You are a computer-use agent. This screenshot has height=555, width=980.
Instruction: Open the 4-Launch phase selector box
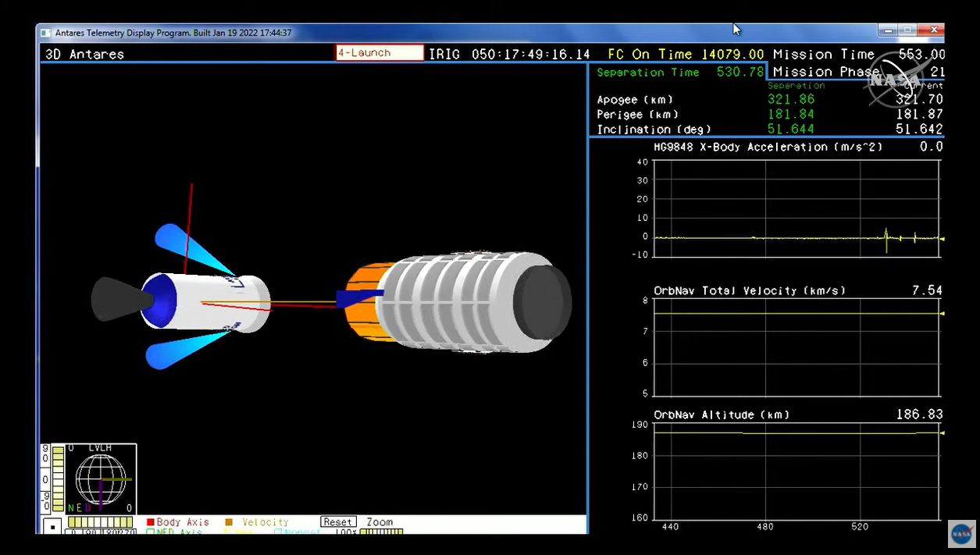click(x=380, y=53)
